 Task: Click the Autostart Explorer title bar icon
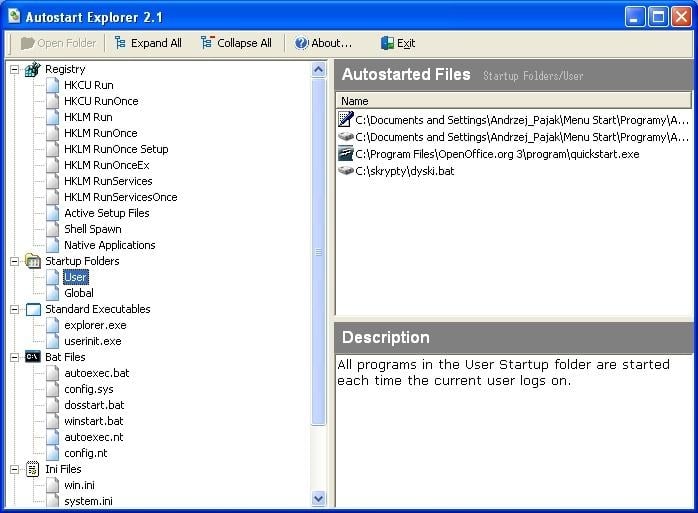(14, 16)
